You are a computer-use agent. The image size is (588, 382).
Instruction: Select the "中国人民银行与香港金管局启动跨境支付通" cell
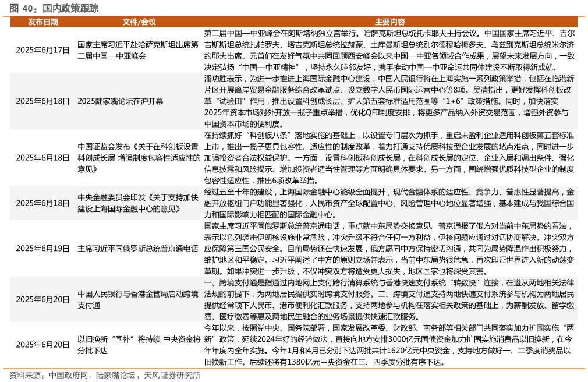138,298
